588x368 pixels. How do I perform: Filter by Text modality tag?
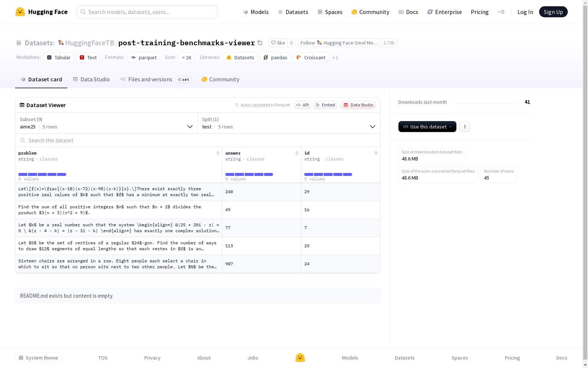(88, 57)
